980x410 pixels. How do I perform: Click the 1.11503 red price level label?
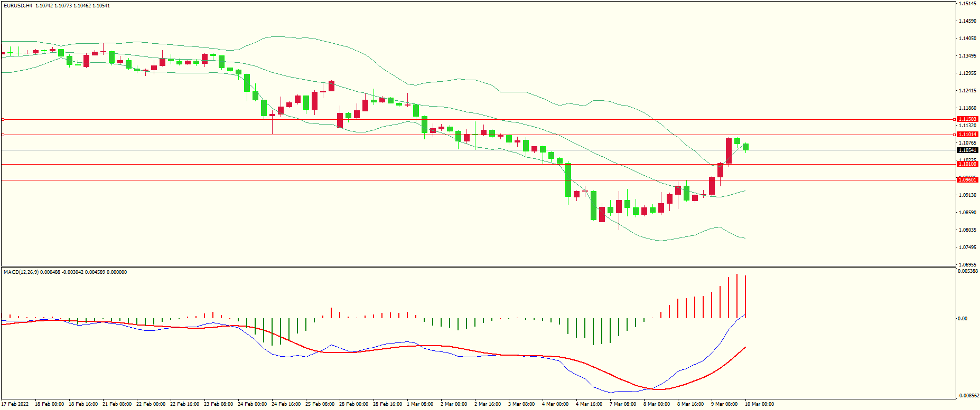pyautogui.click(x=967, y=119)
